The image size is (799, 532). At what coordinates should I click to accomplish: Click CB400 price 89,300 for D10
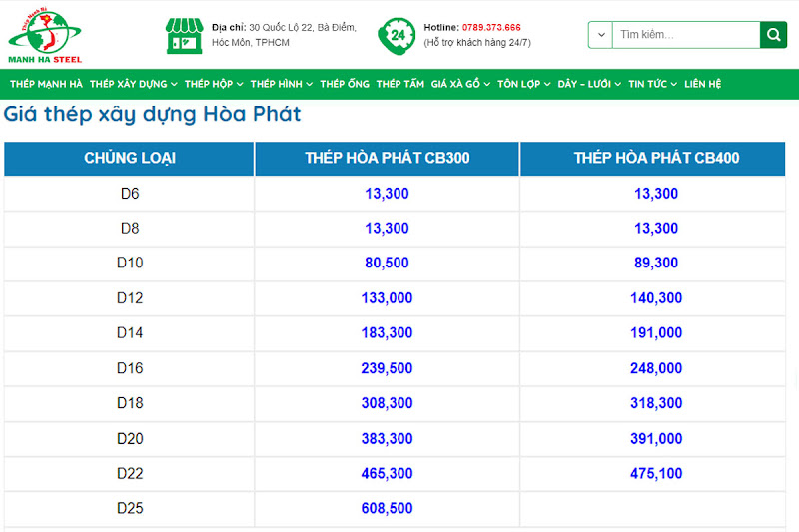656,263
